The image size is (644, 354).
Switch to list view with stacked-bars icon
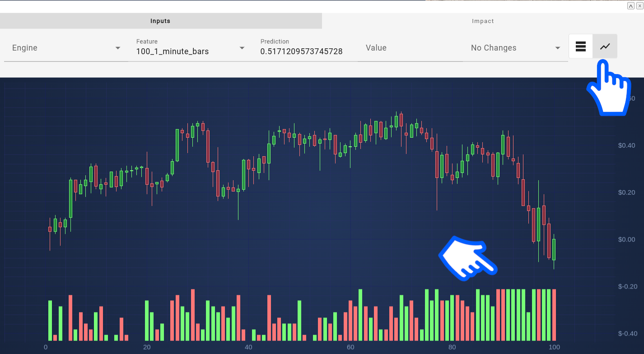click(581, 47)
